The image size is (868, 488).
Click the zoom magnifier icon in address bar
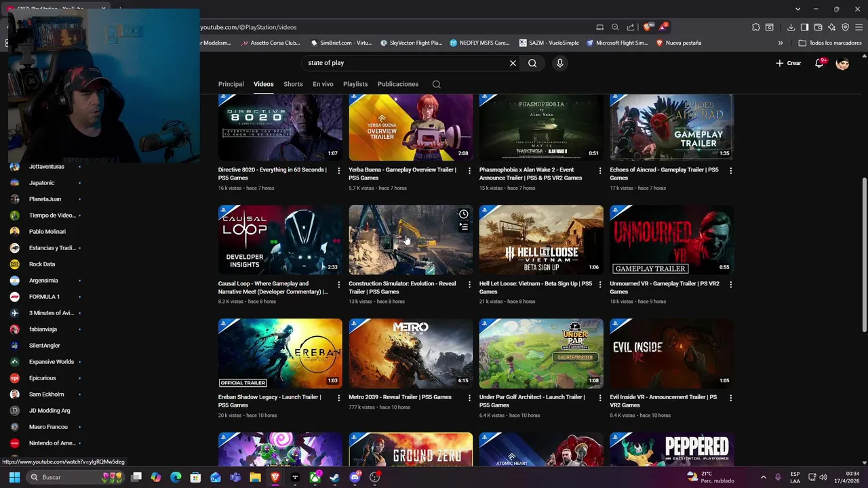coord(615,27)
